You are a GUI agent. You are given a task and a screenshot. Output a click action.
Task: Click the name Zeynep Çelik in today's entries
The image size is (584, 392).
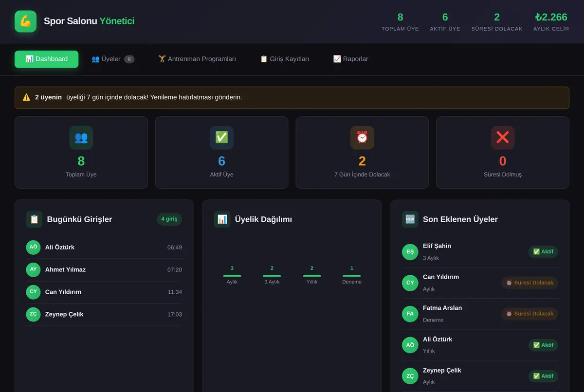pos(64,314)
